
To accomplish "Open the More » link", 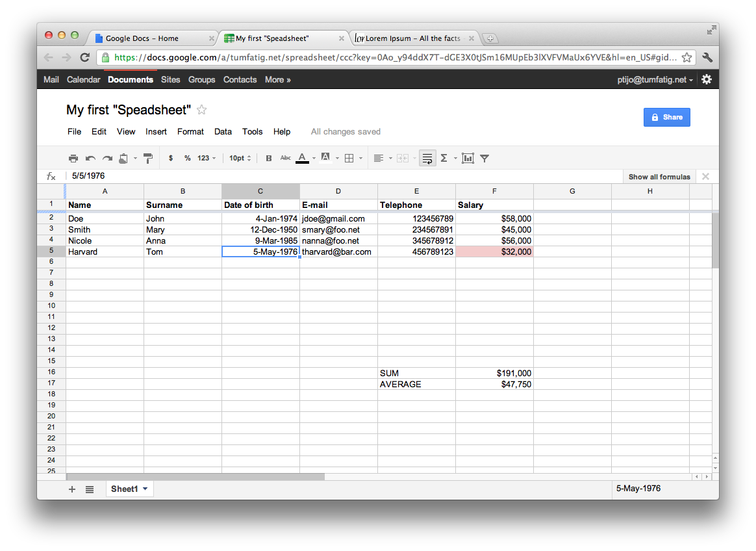I will [x=278, y=80].
